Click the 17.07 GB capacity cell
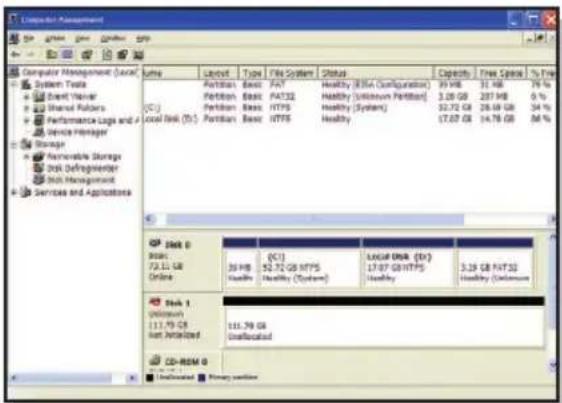 (x=455, y=119)
